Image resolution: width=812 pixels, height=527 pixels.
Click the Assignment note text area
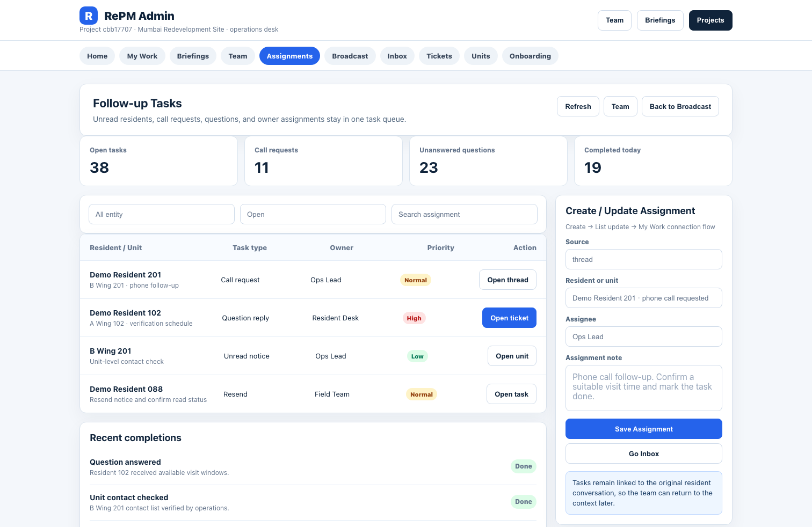644,388
